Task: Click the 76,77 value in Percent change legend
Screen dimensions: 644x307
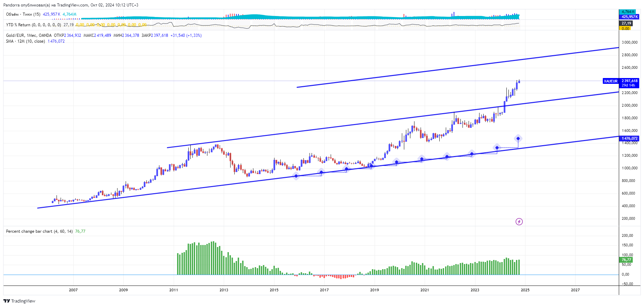Action: 80,231
